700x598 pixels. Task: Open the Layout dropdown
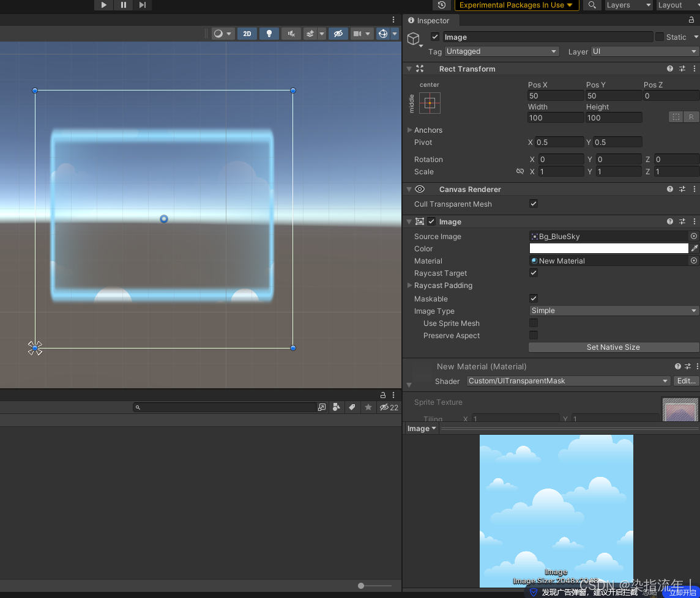[x=678, y=5]
